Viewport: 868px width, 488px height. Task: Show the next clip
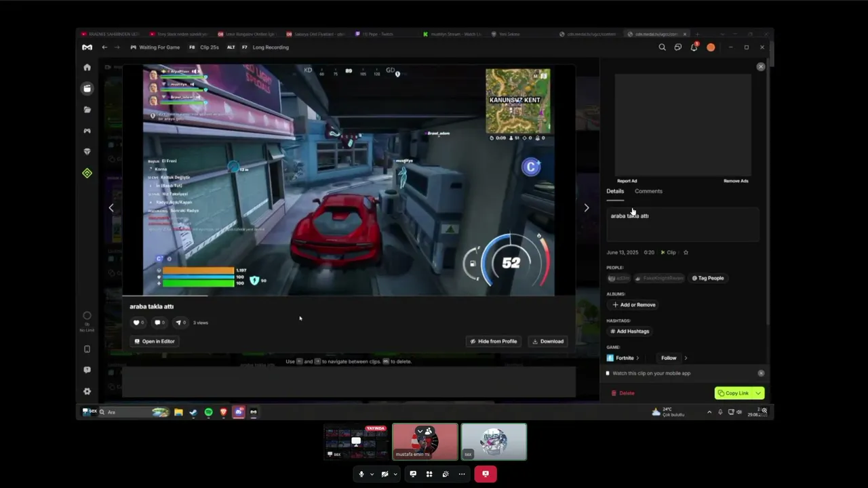(587, 208)
